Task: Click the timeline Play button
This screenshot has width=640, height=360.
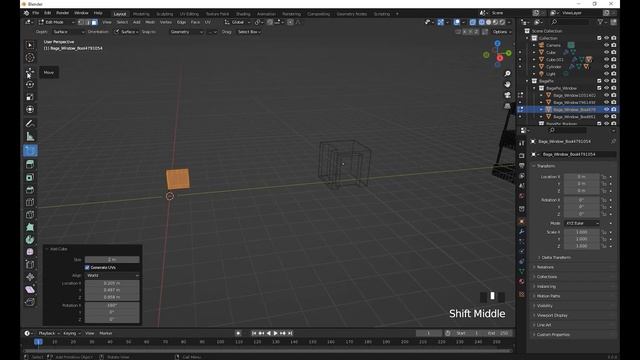Action: (276, 333)
